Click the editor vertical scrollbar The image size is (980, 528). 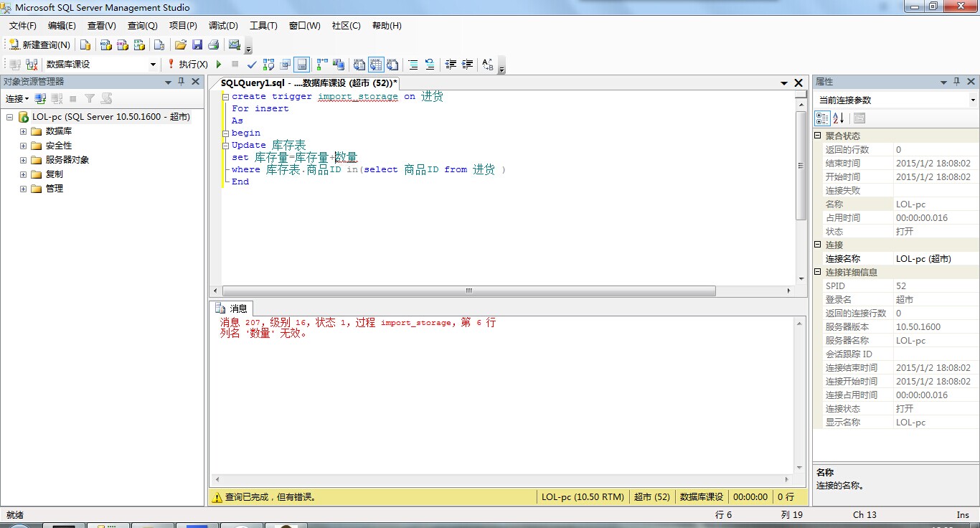click(x=801, y=165)
